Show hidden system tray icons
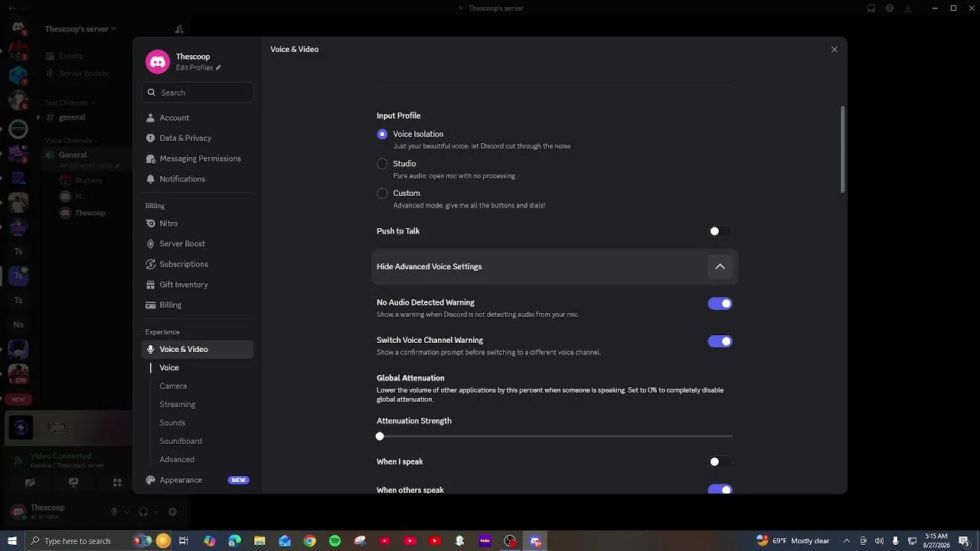The height and width of the screenshot is (551, 980). [x=847, y=541]
